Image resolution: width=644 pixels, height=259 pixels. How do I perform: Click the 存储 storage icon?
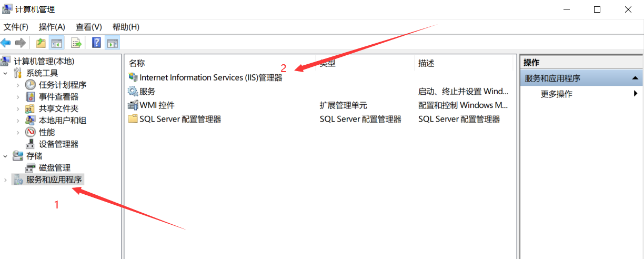(x=18, y=156)
